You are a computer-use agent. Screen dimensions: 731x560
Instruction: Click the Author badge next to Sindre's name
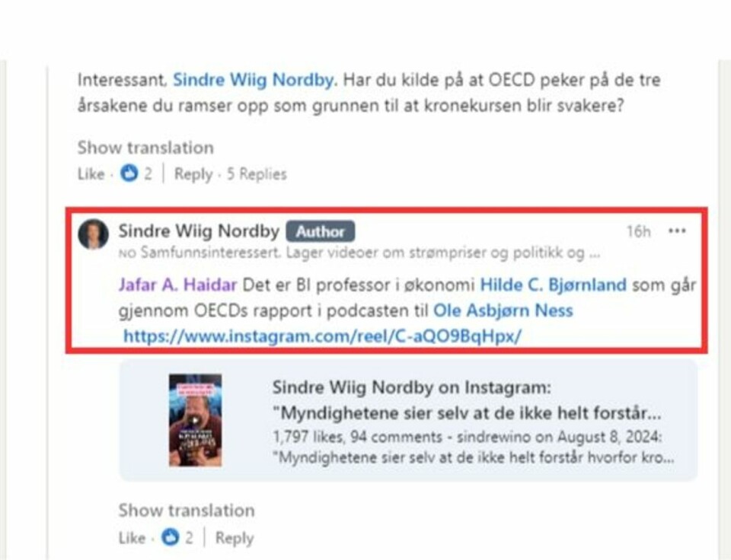321,231
